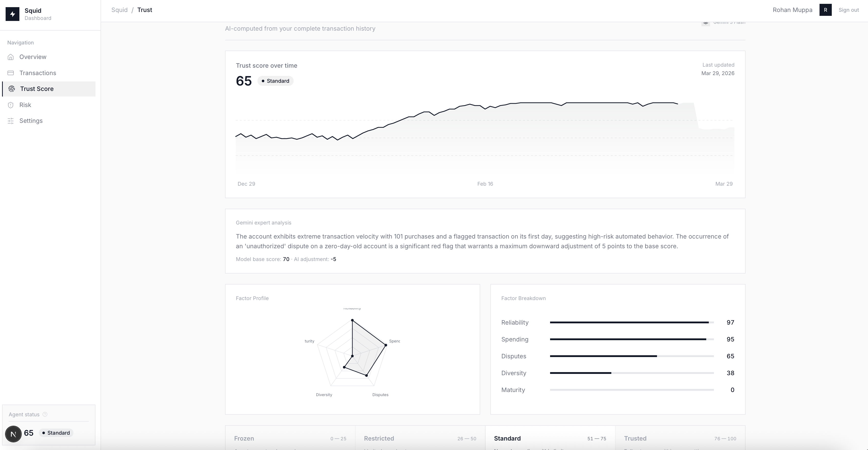This screenshot has height=450, width=868.
Task: Select the Trusted tier tab
Action: click(x=680, y=439)
